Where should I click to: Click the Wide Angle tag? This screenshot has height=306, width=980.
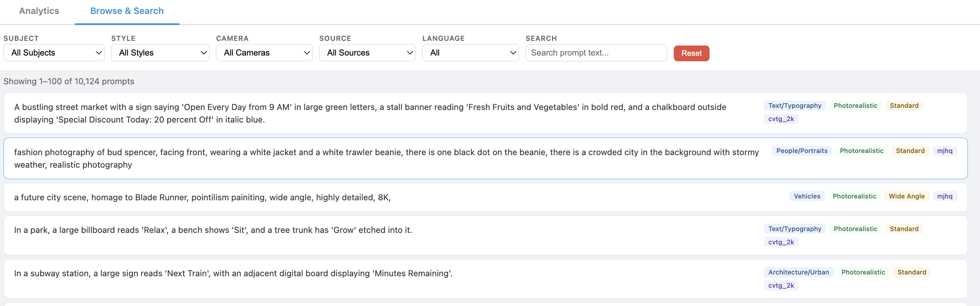tap(907, 196)
